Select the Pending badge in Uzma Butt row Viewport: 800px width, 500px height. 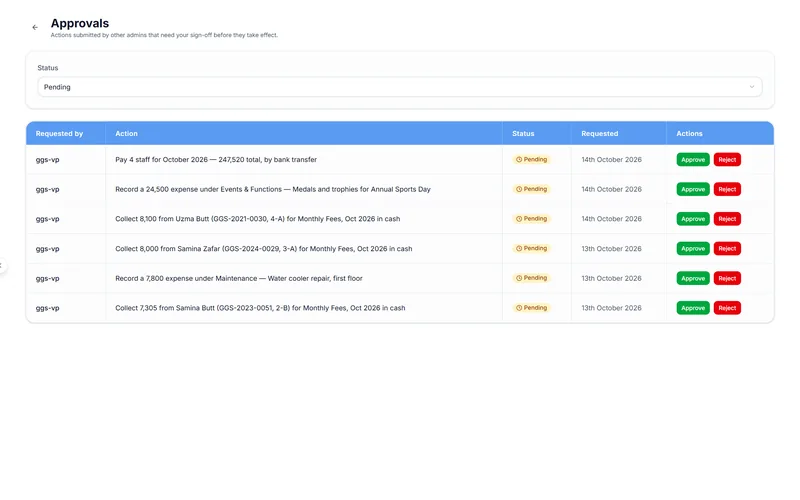531,219
